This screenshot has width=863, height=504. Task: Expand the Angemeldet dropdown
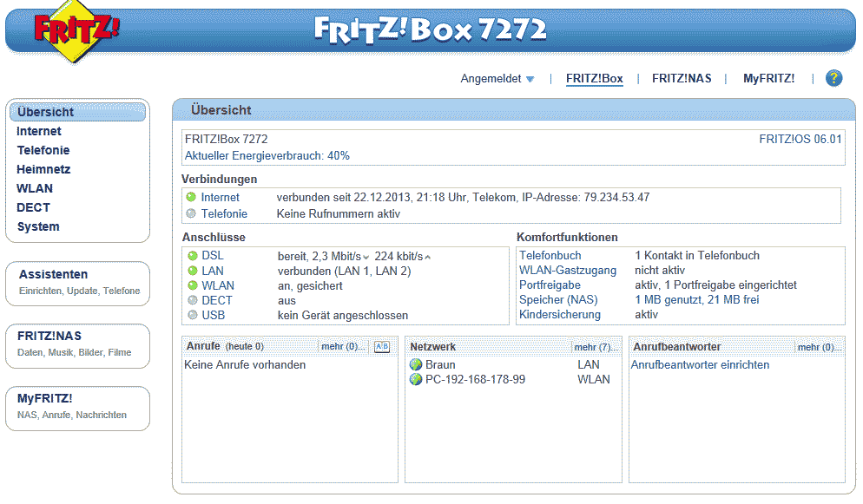[497, 79]
